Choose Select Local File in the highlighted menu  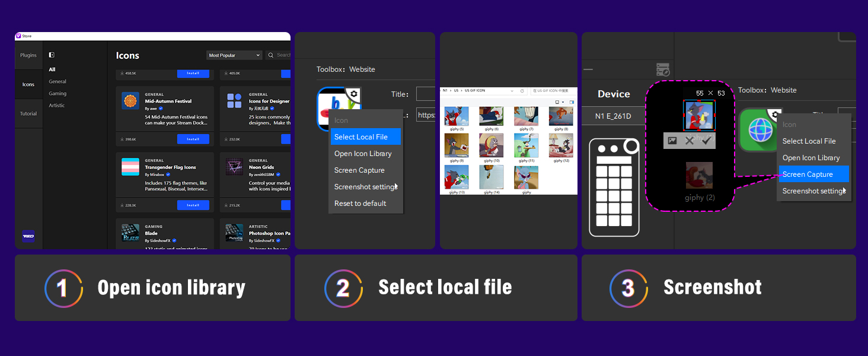point(365,137)
